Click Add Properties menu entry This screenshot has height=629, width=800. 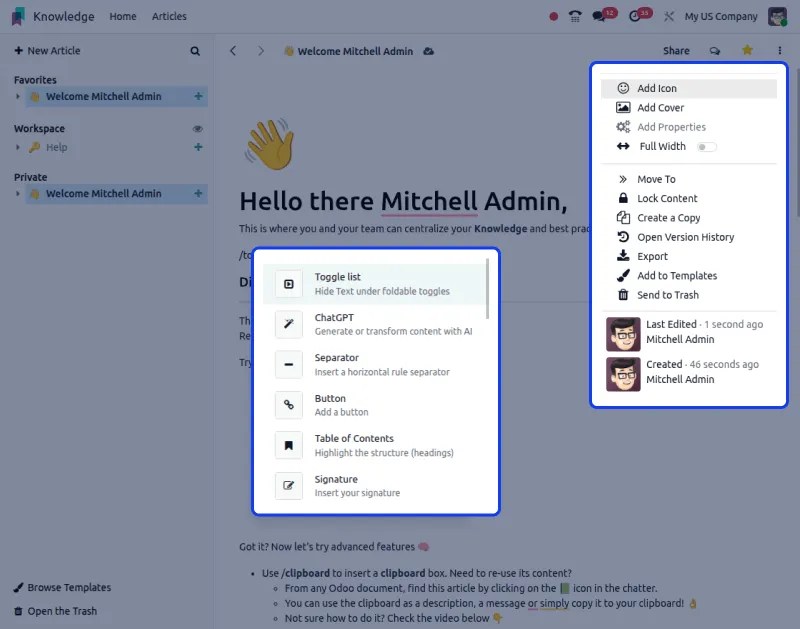pos(689,127)
